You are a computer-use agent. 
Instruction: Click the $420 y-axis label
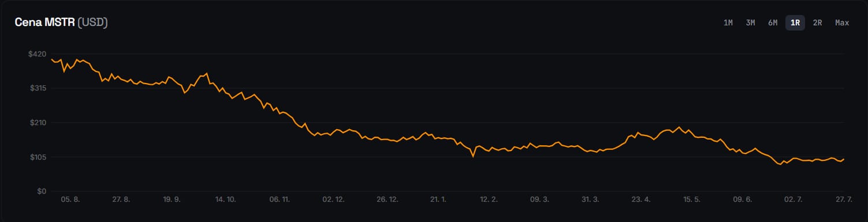click(38, 54)
